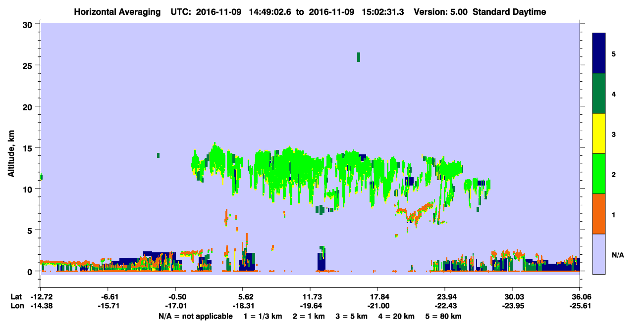This screenshot has width=644, height=330.
Task: Click the y-axis tick label 10
Action: tap(28, 189)
